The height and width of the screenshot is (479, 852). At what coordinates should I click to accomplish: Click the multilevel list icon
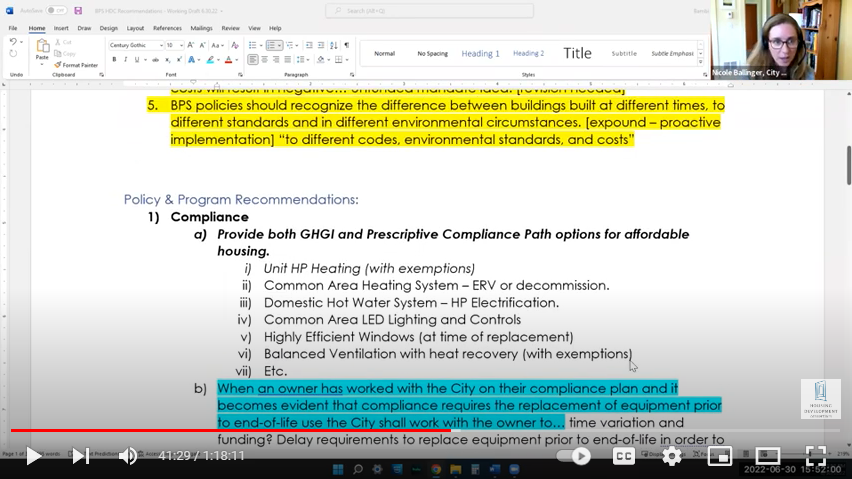(x=290, y=45)
